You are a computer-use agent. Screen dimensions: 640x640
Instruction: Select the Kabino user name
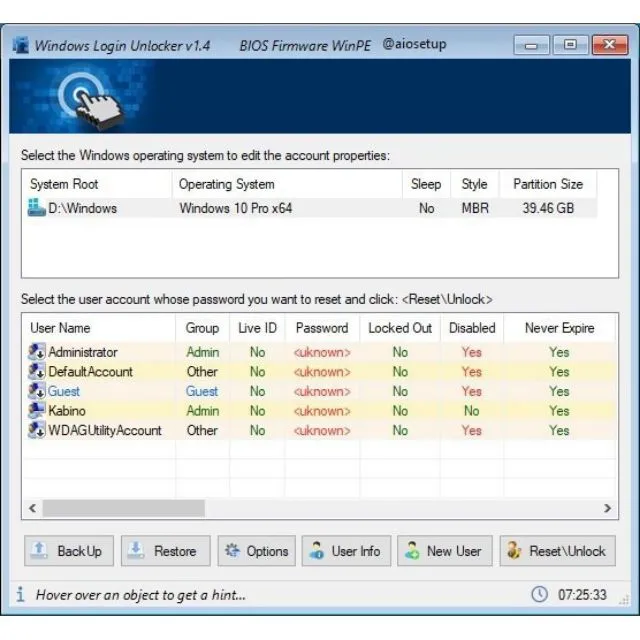coord(67,411)
